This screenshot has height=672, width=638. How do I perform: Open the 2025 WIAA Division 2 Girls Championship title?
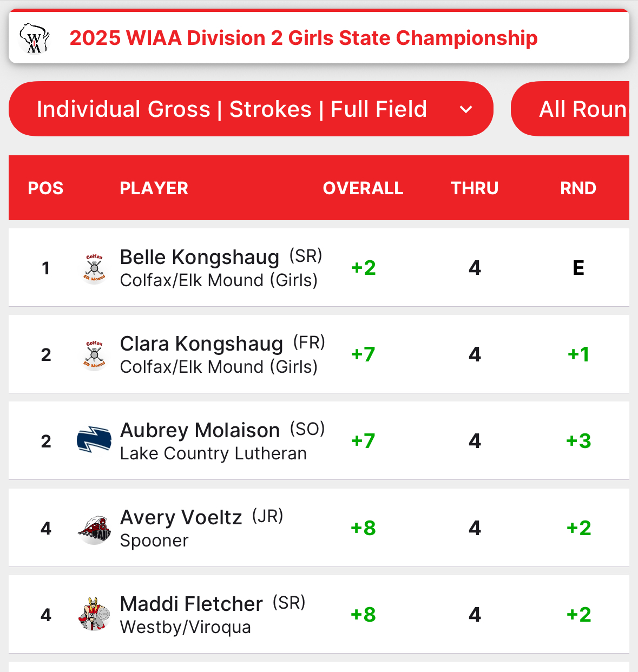coord(304,38)
